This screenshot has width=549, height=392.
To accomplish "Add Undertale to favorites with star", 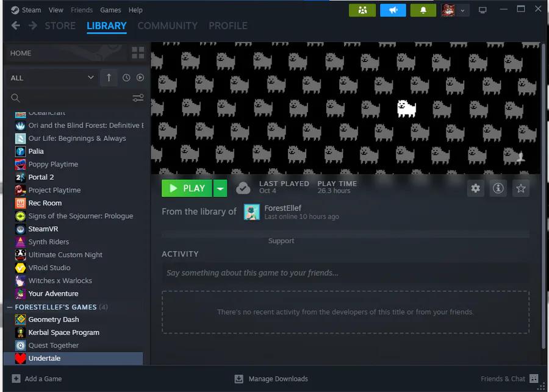I will tap(521, 188).
